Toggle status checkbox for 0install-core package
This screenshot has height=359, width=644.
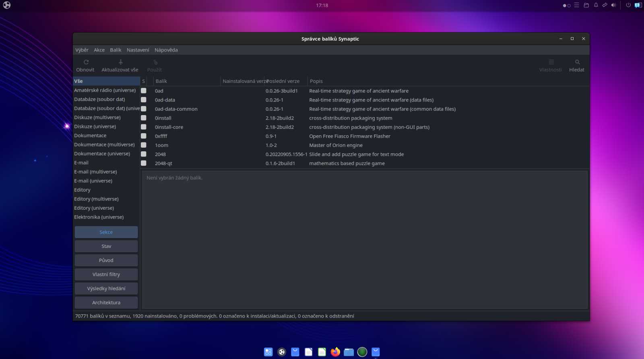click(144, 127)
